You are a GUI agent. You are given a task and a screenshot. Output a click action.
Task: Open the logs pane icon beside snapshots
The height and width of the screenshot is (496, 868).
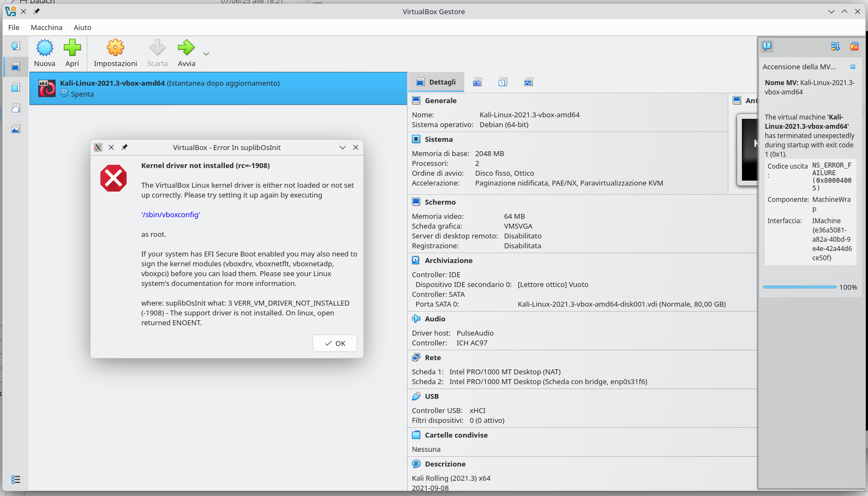502,82
